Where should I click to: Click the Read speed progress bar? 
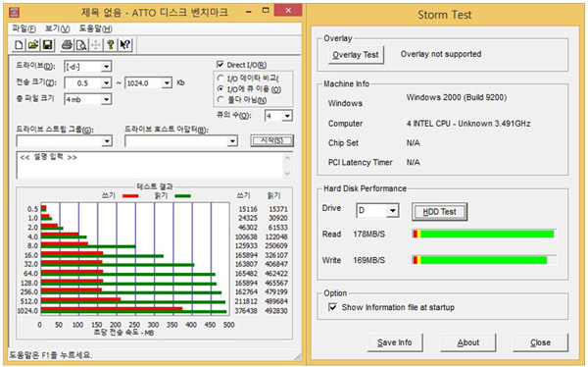coord(484,234)
